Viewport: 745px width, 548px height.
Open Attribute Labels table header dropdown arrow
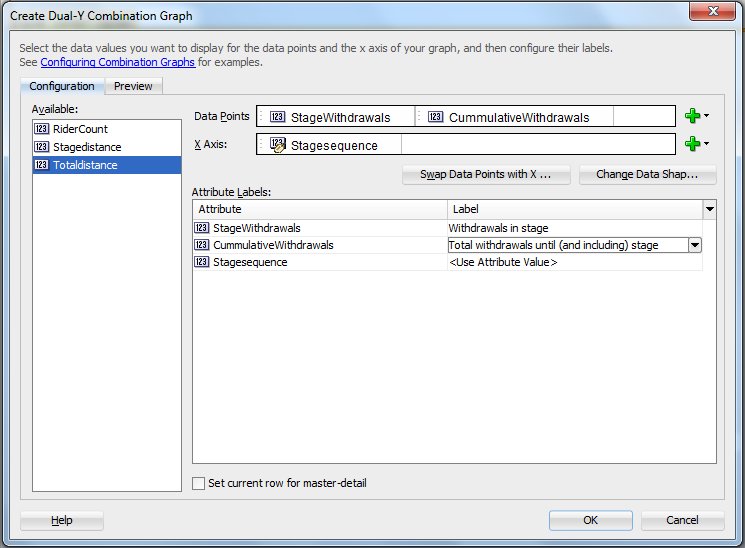point(709,209)
